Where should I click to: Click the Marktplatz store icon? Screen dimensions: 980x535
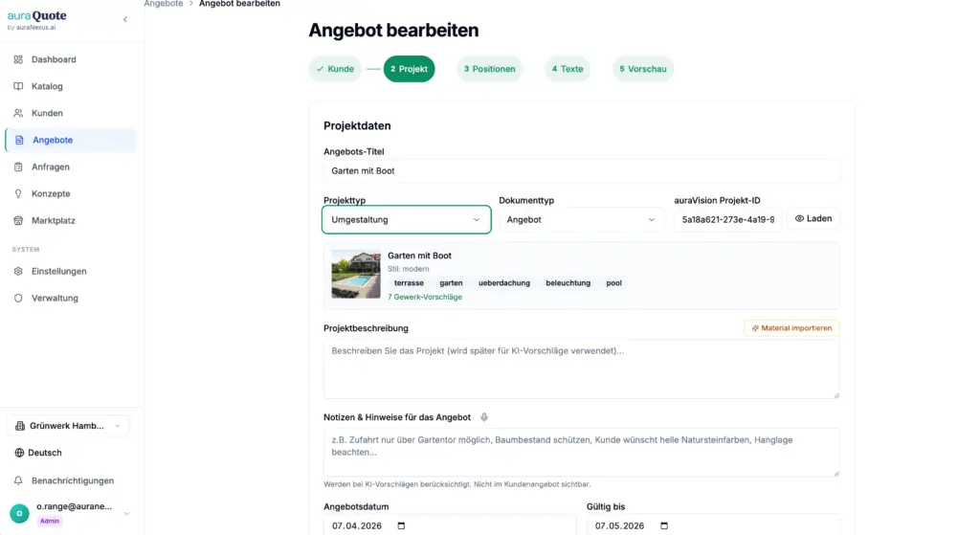coord(18,221)
